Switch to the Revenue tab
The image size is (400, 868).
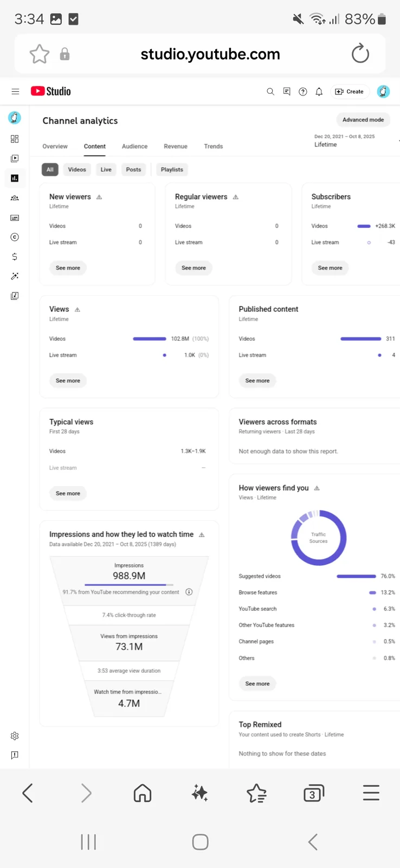176,146
